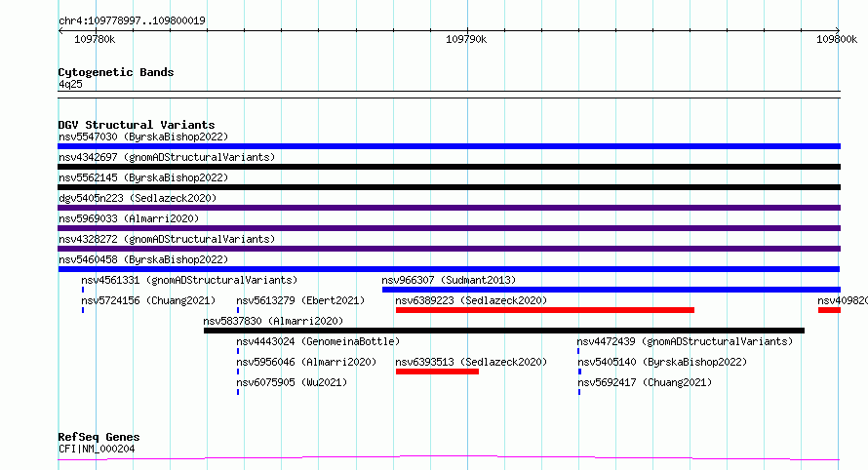
Task: Select nsv5405140 (ByrskaBishop2022) label
Action: pos(662,362)
